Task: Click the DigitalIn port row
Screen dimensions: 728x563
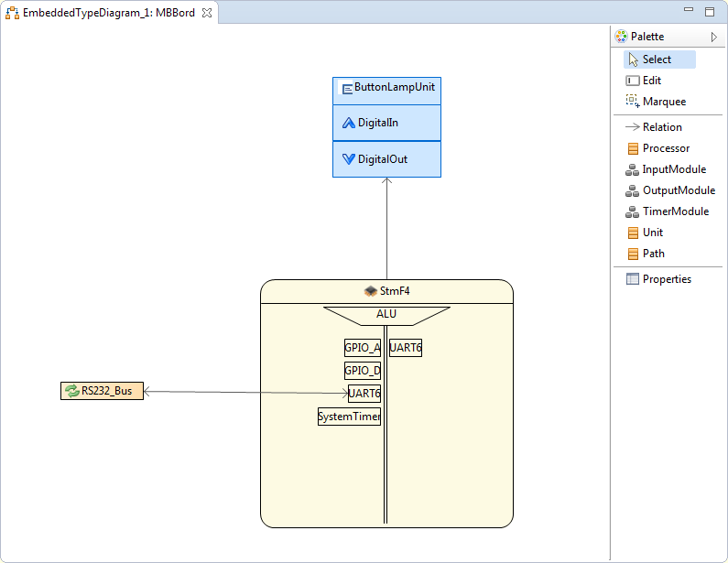Action: tap(386, 123)
